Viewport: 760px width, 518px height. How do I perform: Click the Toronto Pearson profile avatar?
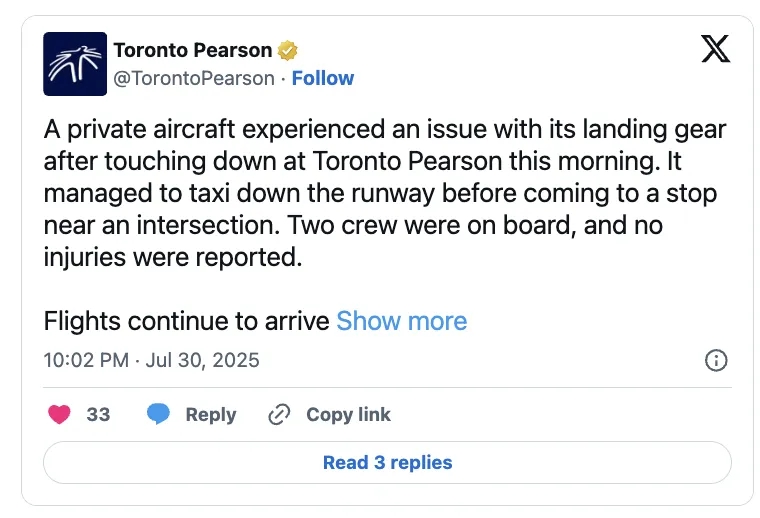(75, 64)
